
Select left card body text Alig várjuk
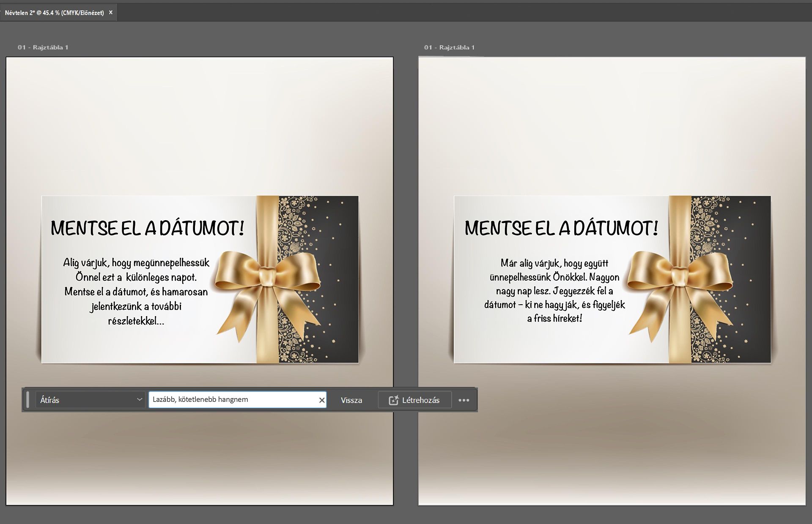coord(136,292)
